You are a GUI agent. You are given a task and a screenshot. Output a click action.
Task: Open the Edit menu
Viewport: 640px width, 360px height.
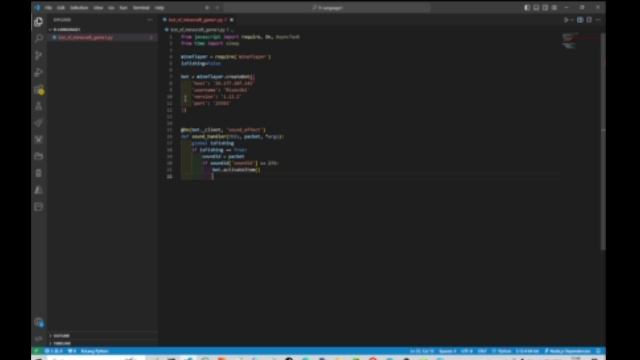coord(61,8)
